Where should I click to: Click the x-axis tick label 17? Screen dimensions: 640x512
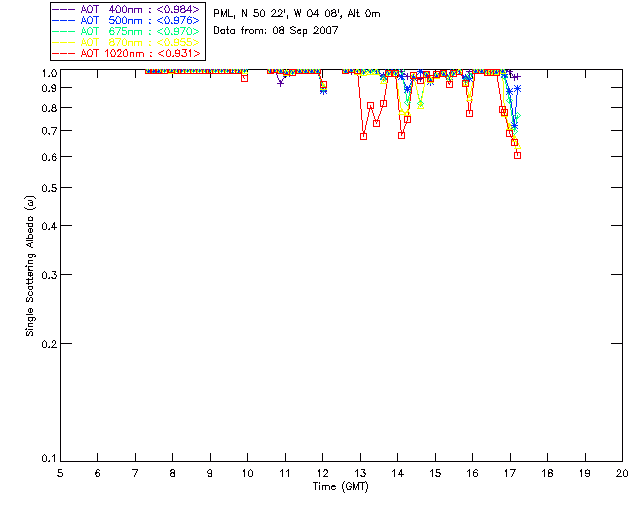coord(510,474)
